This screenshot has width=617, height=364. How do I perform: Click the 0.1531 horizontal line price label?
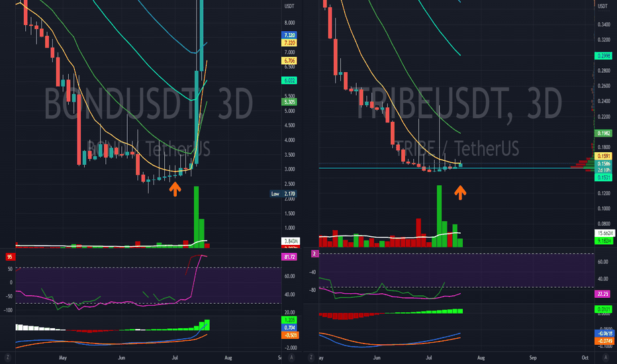(x=604, y=177)
